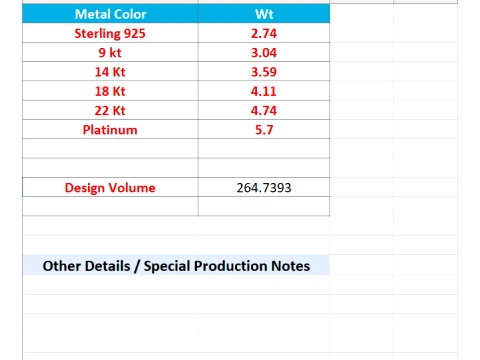Image resolution: width=480 pixels, height=360 pixels.
Task: Click the 'Design Volume' label cell
Action: click(110, 187)
